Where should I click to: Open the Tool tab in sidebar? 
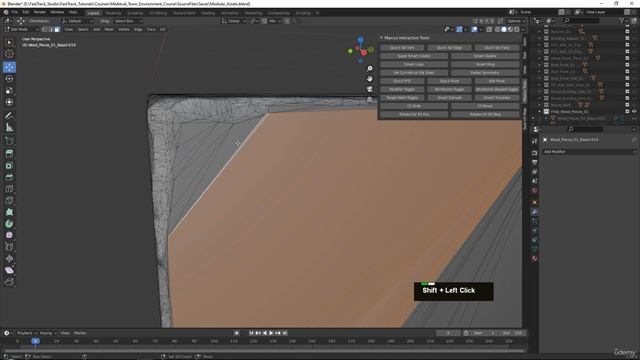[x=525, y=55]
